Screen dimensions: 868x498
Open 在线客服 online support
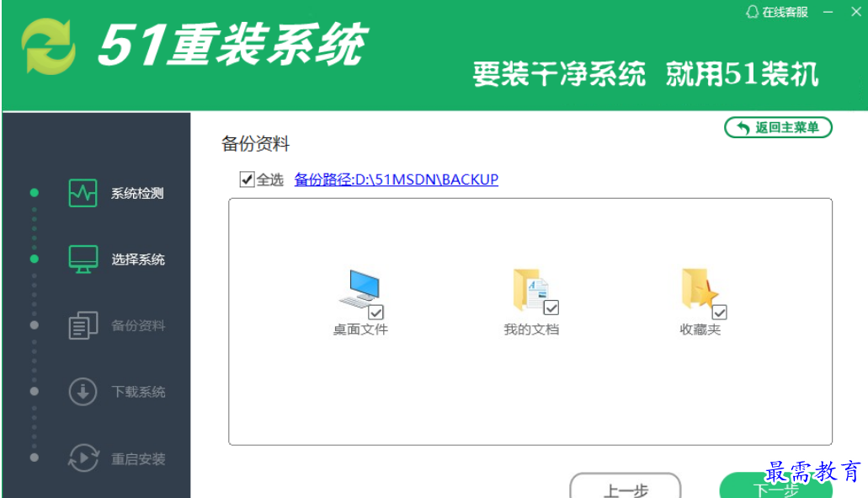tap(777, 12)
